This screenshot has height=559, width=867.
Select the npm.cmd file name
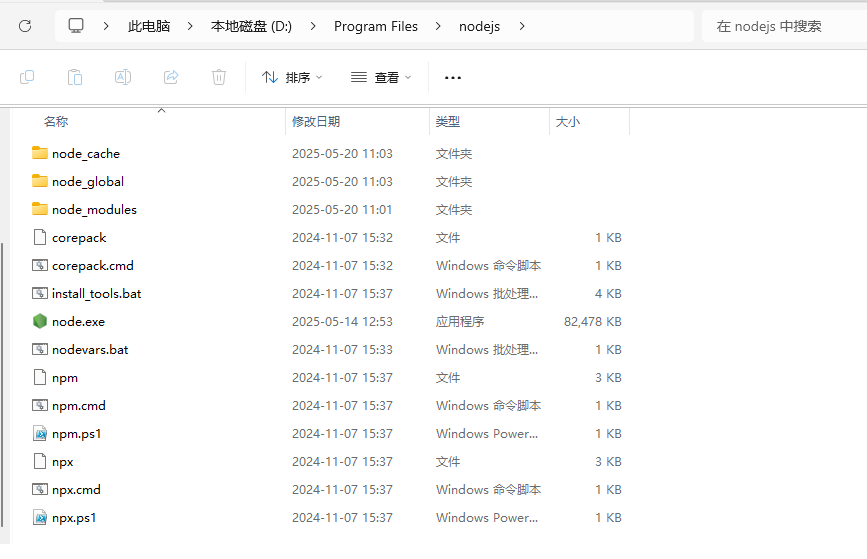(x=79, y=406)
